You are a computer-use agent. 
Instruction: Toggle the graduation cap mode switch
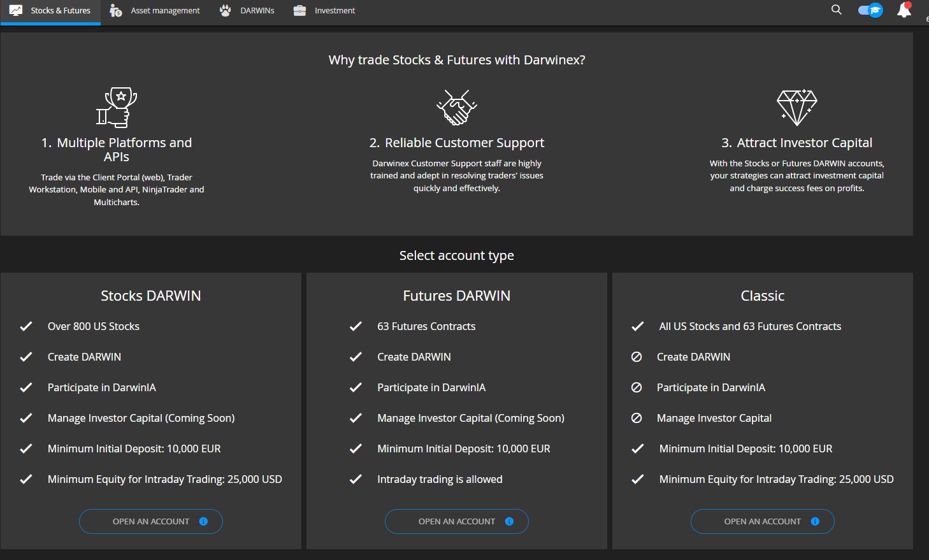[870, 10]
